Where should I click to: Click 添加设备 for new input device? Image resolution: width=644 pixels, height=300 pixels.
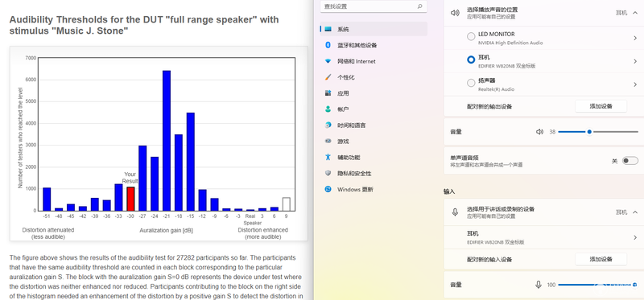tap(601, 259)
